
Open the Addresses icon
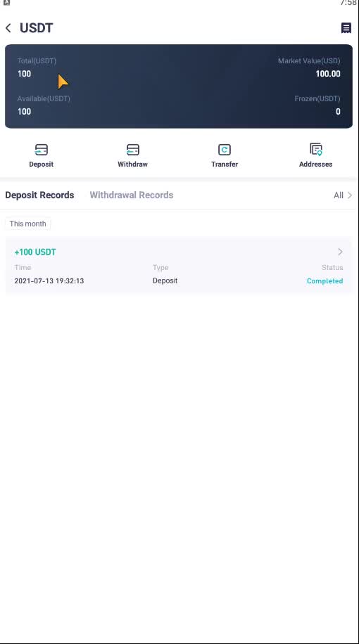(316, 150)
